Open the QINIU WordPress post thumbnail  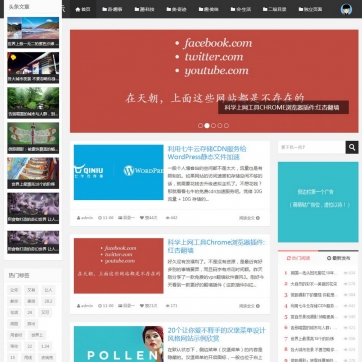click(119, 172)
